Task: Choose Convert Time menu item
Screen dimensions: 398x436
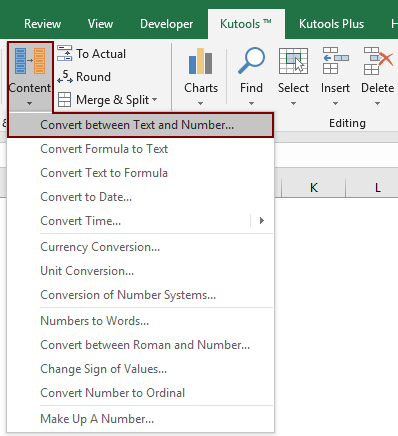Action: click(140, 221)
